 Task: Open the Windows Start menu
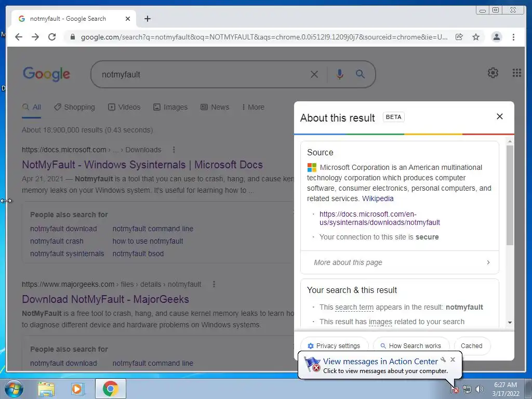(14, 389)
